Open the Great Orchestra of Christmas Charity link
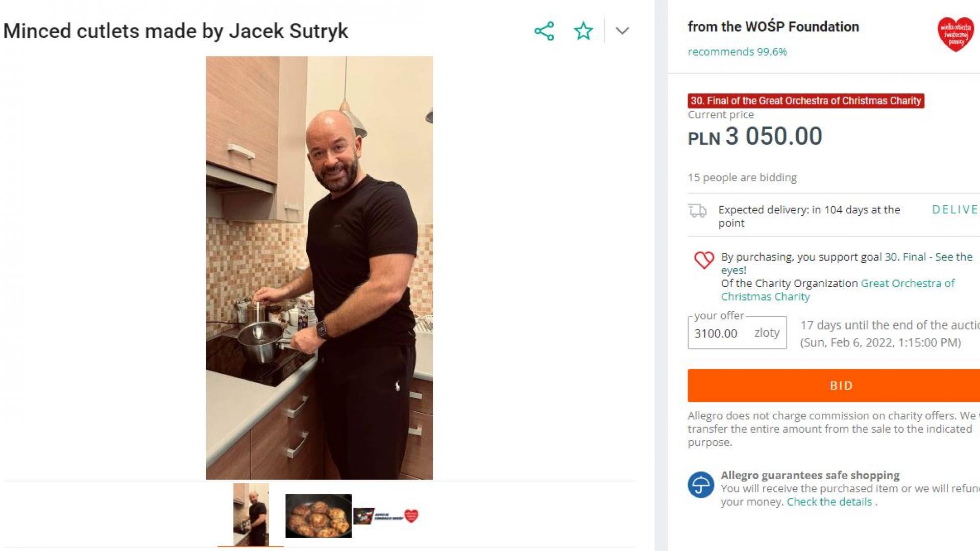 click(837, 290)
